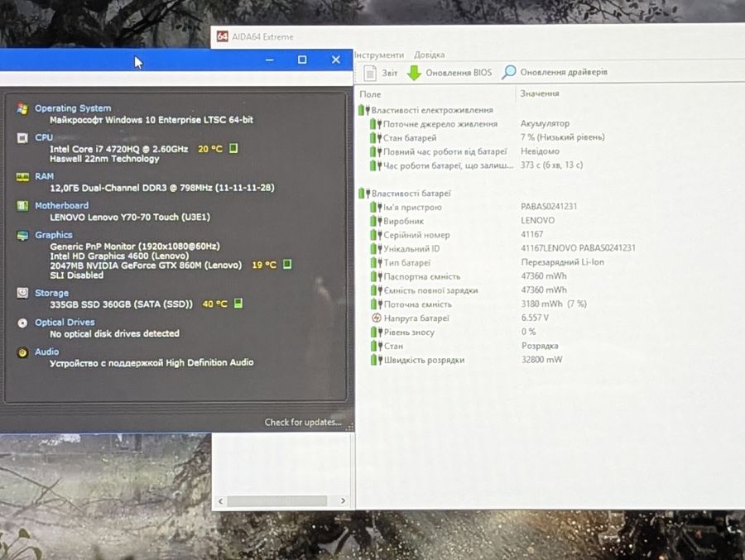The width and height of the screenshot is (745, 560).
Task: Select the Властивості батареї group row
Action: 405,194
